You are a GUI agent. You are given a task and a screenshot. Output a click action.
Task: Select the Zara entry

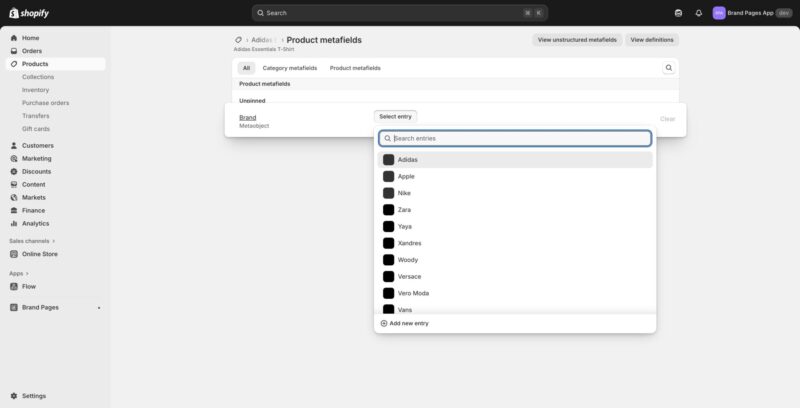point(515,210)
